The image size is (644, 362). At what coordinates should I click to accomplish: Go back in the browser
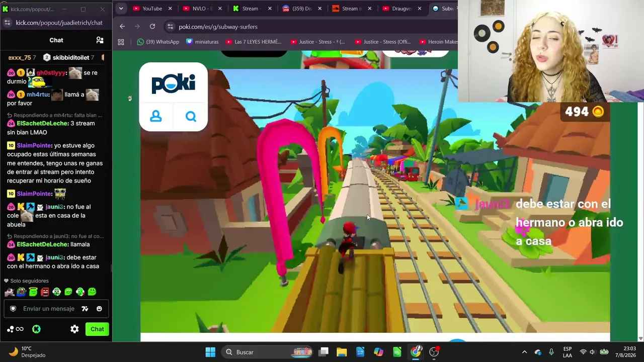coord(122,27)
